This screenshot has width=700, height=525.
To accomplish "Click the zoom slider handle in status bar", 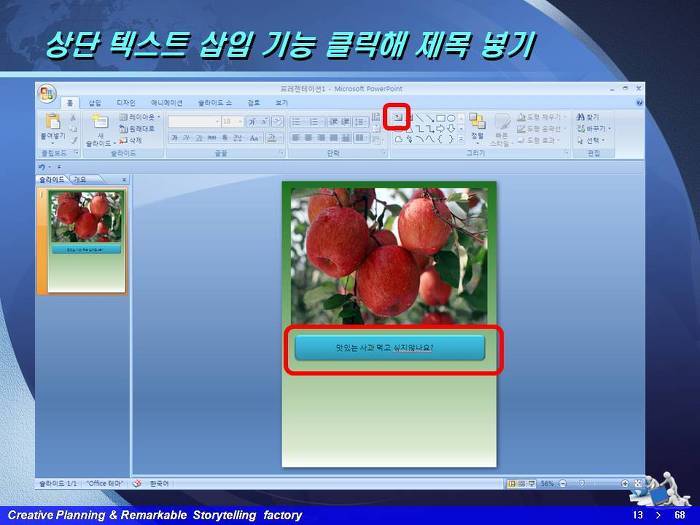I will pyautogui.click(x=582, y=483).
